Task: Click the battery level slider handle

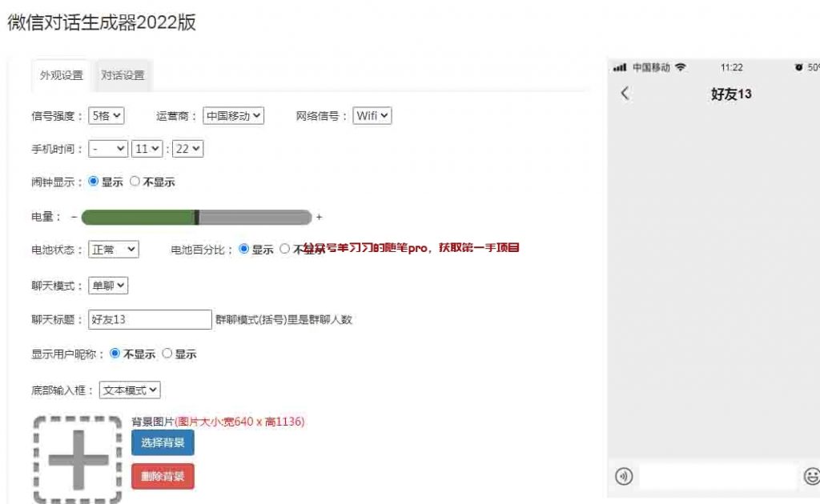Action: tap(197, 217)
